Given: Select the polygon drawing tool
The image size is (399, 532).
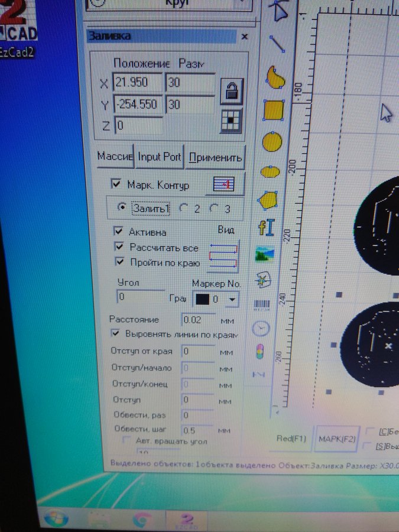Looking at the screenshot, I should 268,200.
